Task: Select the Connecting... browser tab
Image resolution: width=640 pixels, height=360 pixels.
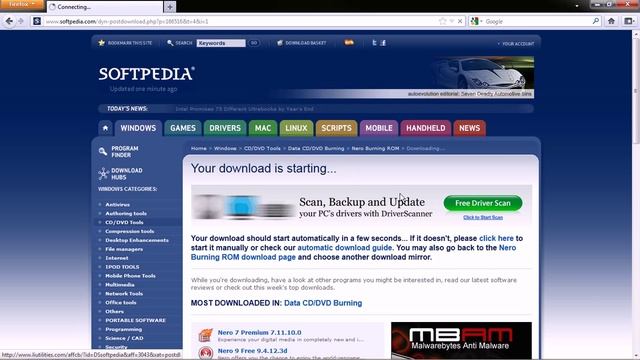Action: coord(105,7)
